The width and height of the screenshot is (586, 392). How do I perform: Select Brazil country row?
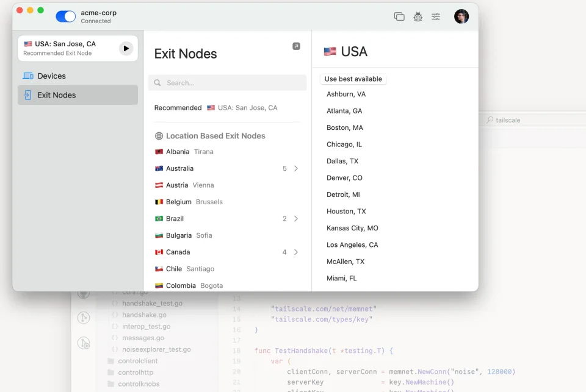(x=227, y=218)
